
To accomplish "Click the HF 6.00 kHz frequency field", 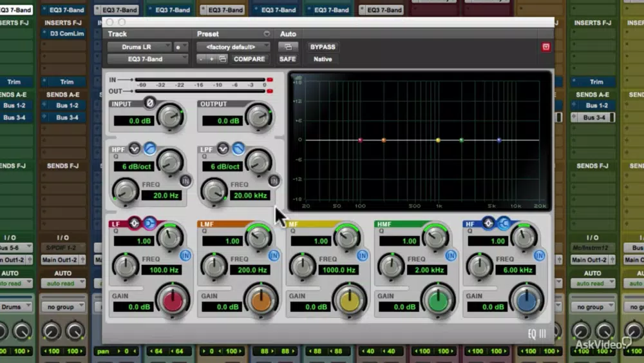I will click(x=515, y=270).
